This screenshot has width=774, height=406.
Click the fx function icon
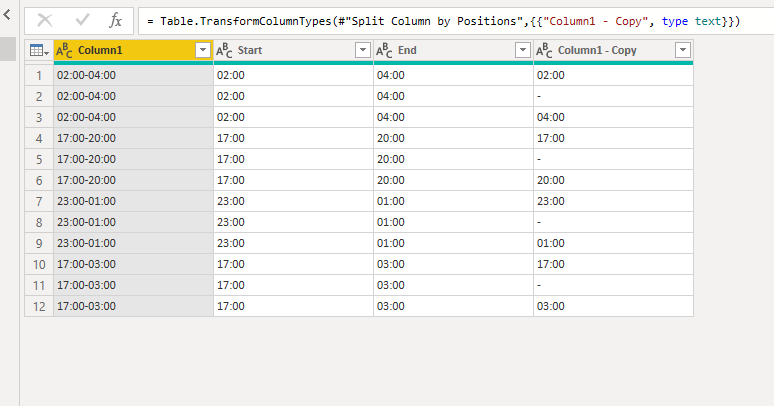116,20
